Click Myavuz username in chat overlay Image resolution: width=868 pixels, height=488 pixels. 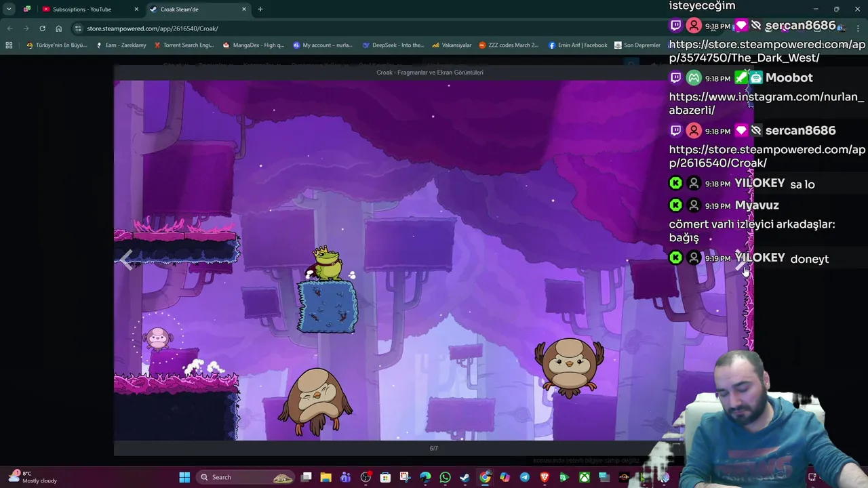(757, 205)
